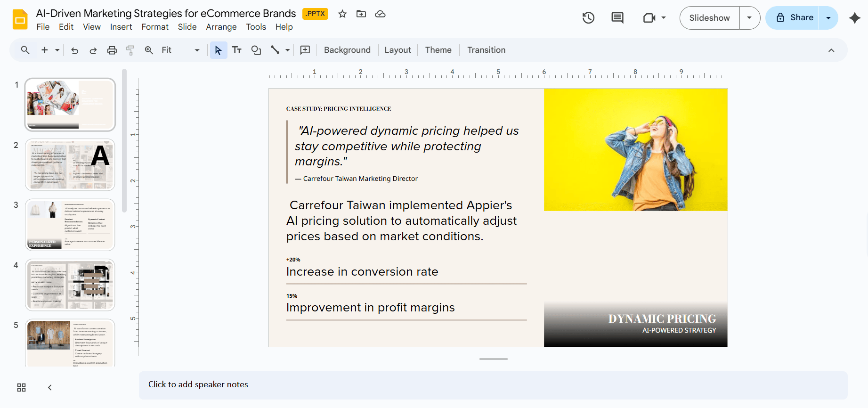Select the 'Improvement in profit margins' text
Viewport: 868px width, 408px height.
point(371,308)
